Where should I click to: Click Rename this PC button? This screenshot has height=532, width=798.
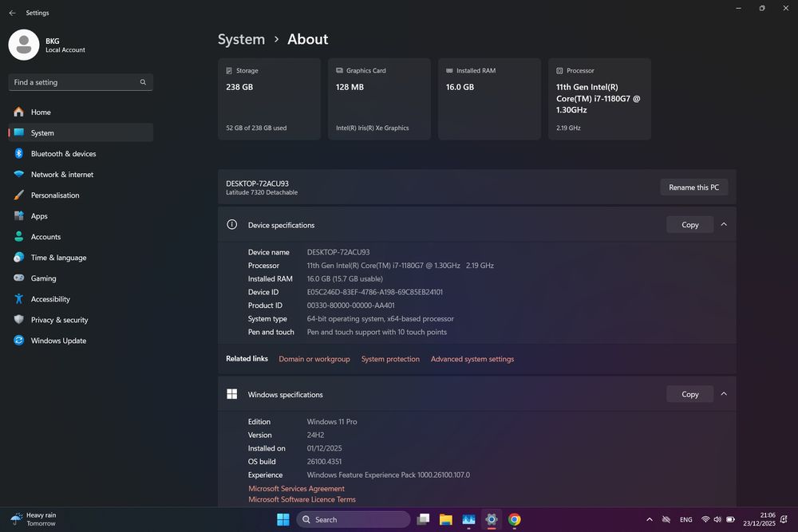693,187
